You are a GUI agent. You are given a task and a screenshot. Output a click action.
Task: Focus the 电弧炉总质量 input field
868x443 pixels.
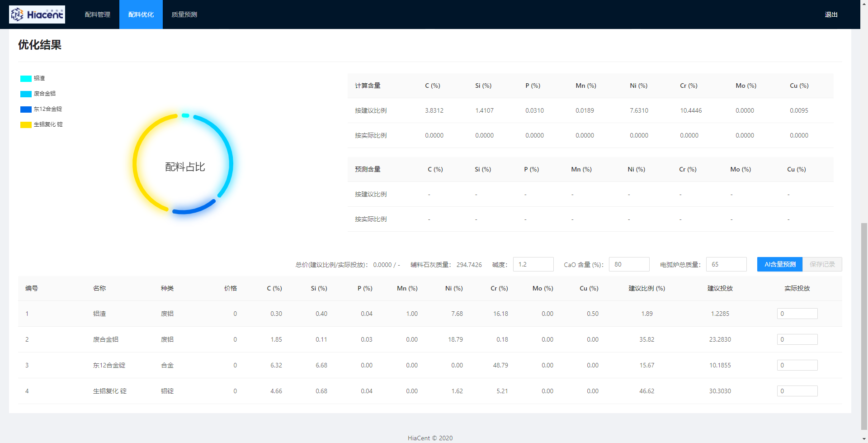pos(726,264)
